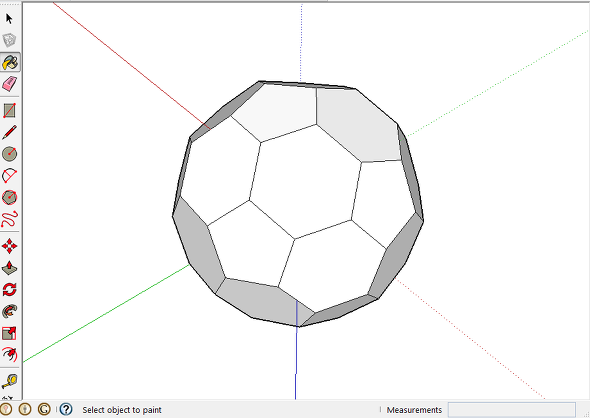590x418 pixels.
Task: Pick the Rotate tool
Action: tap(9, 290)
